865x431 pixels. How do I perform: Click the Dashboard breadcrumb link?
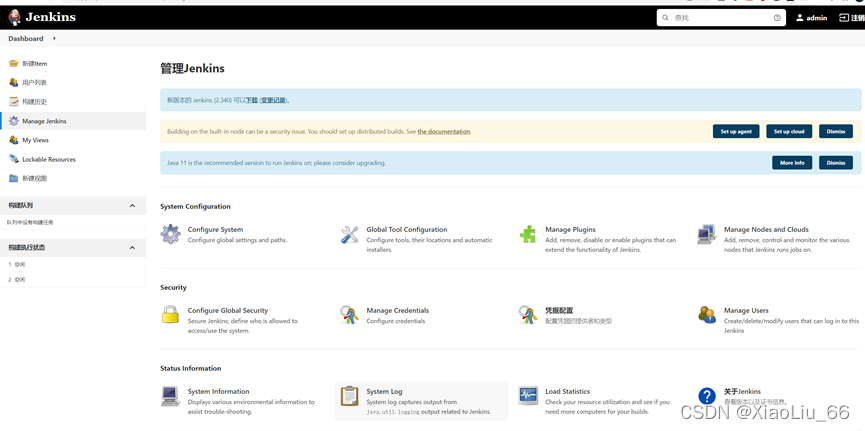click(x=25, y=39)
